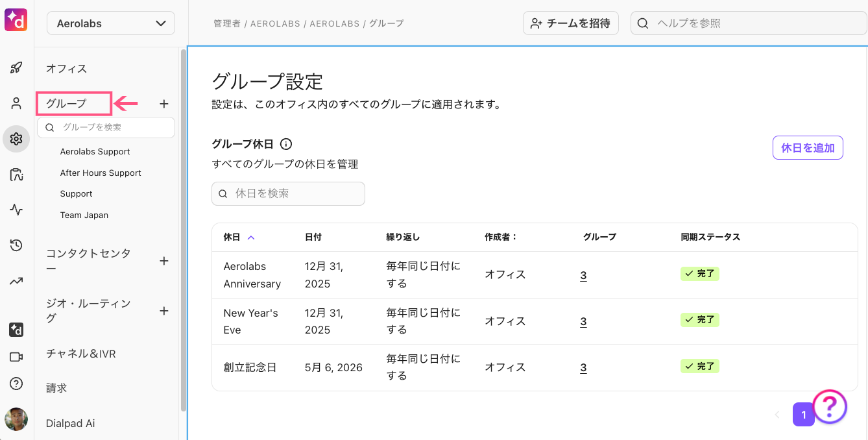Click the plus icon next to グループ
Screen dimensions: 868x440
(164, 104)
